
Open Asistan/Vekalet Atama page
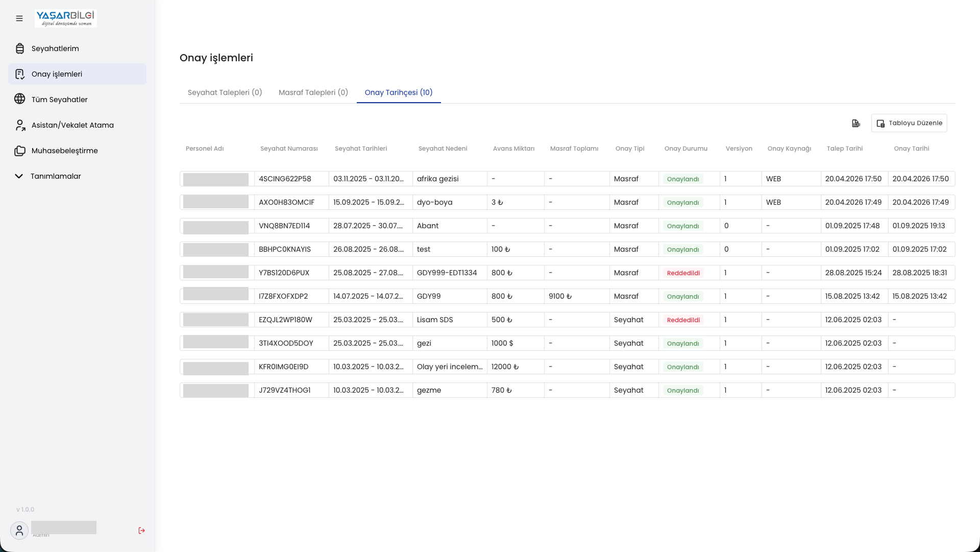[x=77, y=125]
